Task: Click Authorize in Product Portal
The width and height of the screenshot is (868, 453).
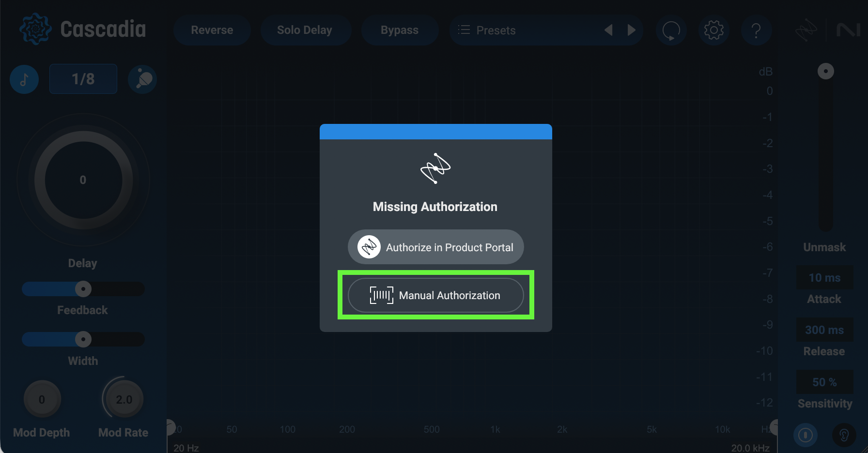Action: (436, 247)
